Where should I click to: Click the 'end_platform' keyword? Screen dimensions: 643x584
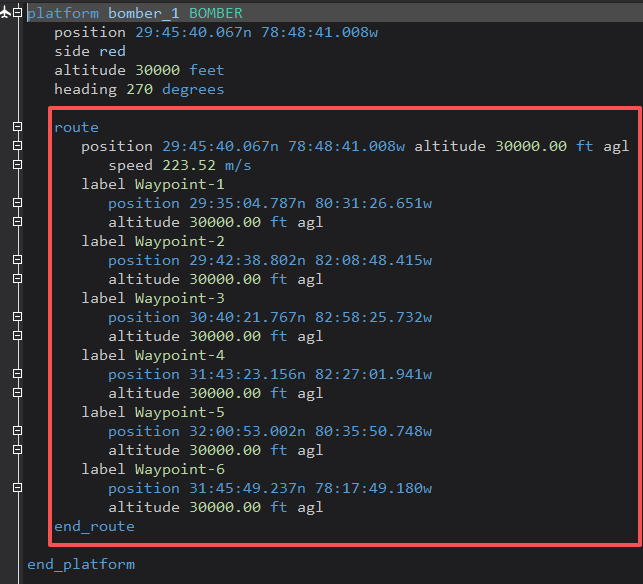click(81, 565)
